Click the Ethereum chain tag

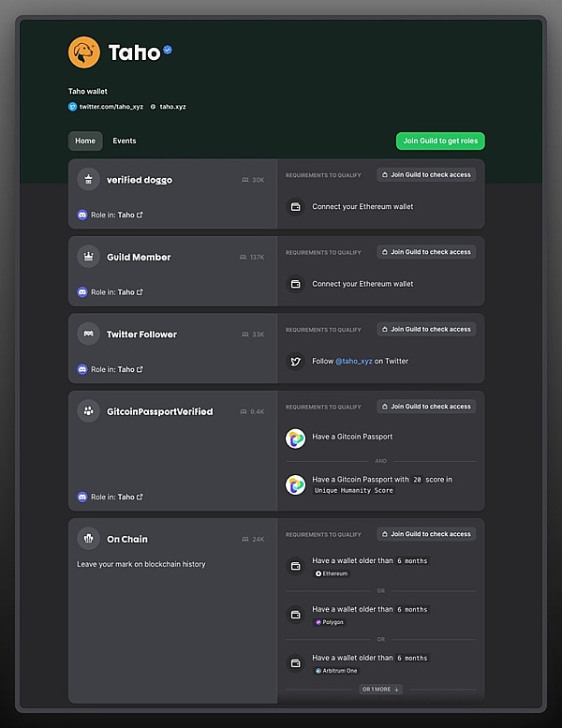(332, 573)
